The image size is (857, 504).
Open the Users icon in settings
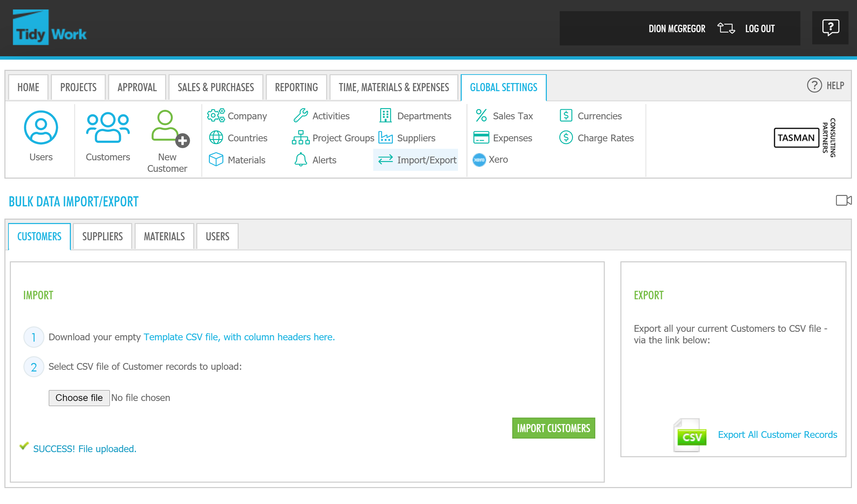pyautogui.click(x=41, y=128)
